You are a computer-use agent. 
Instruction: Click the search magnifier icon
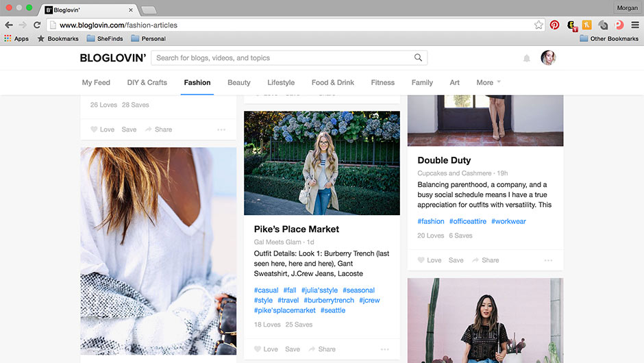418,58
